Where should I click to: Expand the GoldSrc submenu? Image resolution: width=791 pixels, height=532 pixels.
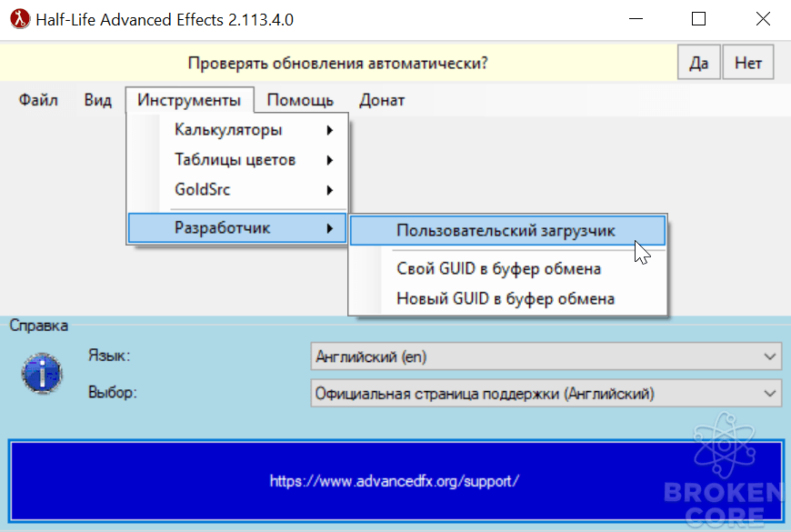coord(237,190)
